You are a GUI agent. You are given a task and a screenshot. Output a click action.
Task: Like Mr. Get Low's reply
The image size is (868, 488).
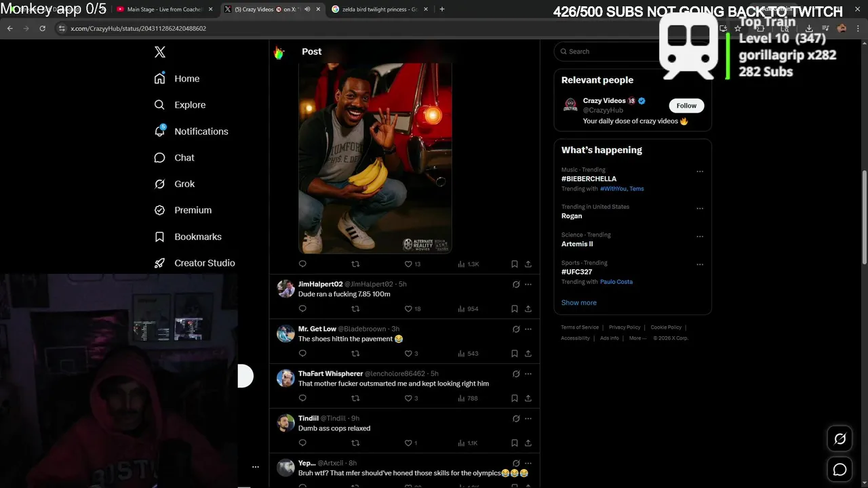(411, 353)
